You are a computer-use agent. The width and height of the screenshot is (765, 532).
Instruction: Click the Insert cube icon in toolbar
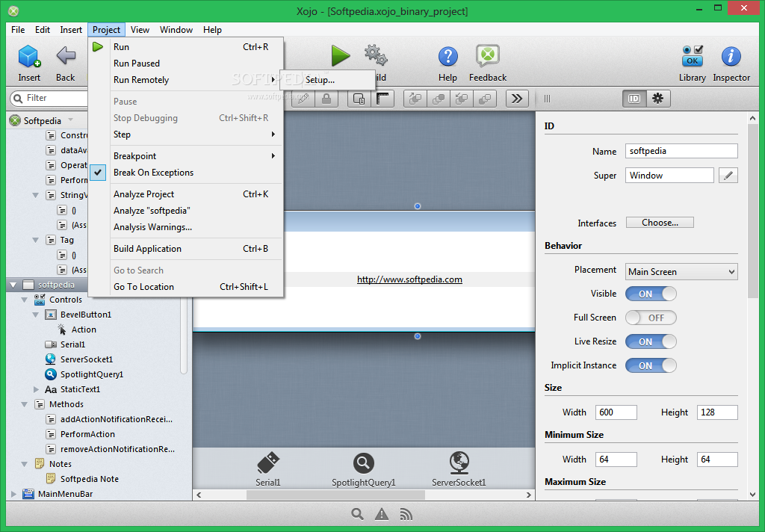(29, 56)
